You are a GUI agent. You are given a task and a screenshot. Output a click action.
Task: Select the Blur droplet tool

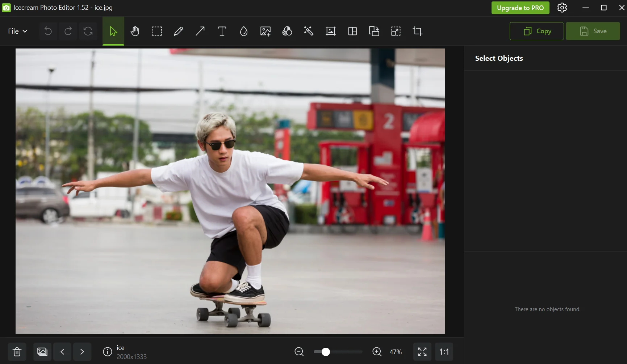tap(243, 31)
